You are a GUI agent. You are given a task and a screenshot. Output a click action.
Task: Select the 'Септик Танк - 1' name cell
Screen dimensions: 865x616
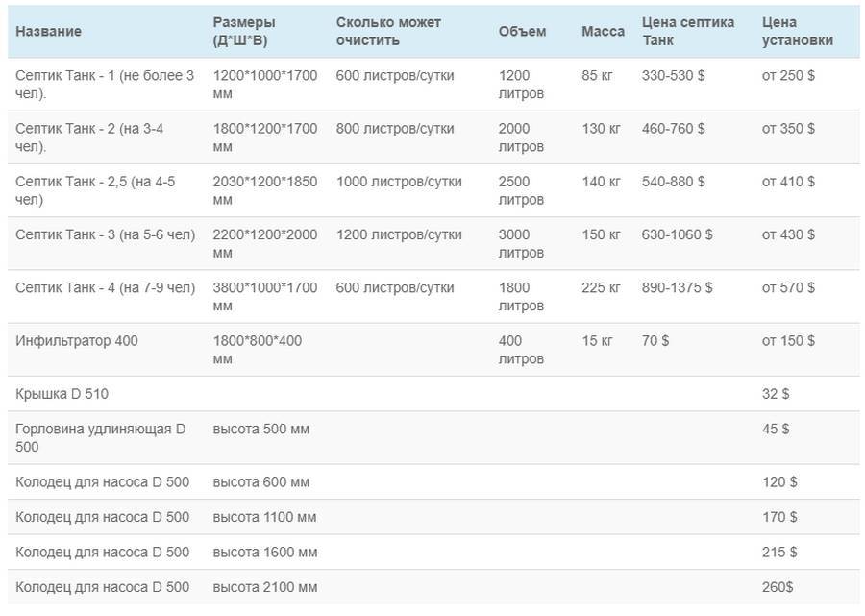point(104,85)
